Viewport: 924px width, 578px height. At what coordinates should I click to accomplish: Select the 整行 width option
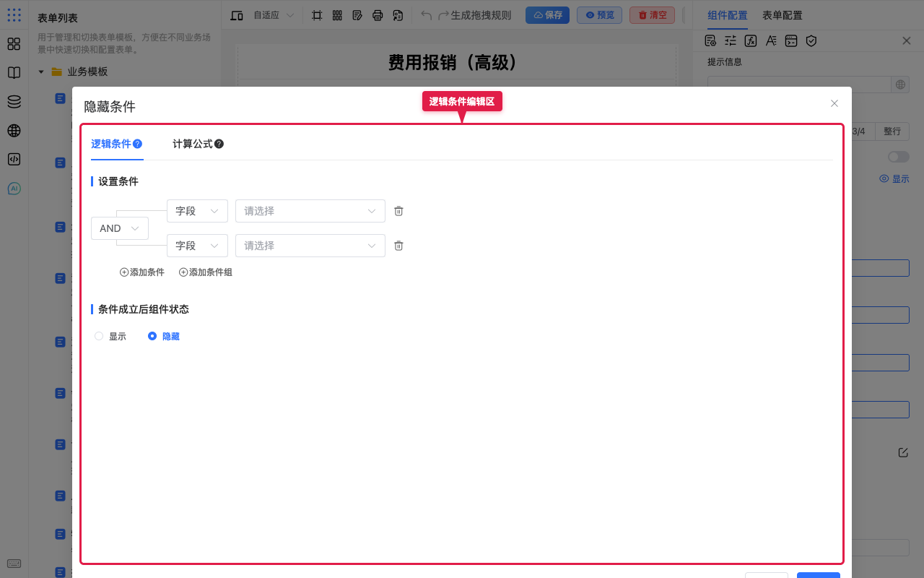(x=892, y=131)
